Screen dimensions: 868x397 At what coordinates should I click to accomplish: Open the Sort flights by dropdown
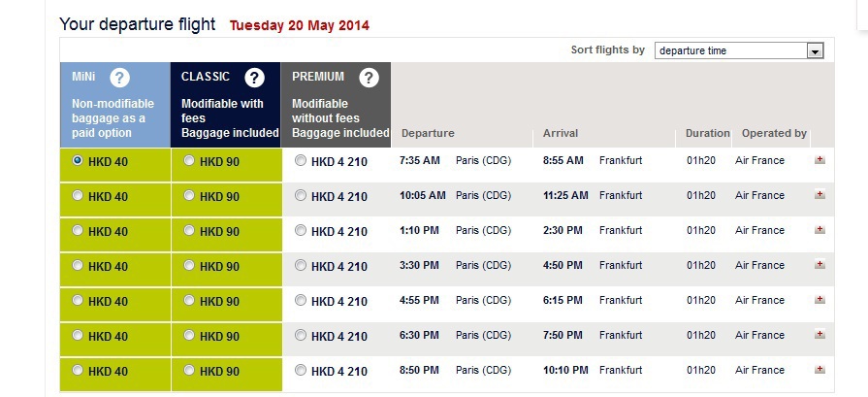point(739,50)
